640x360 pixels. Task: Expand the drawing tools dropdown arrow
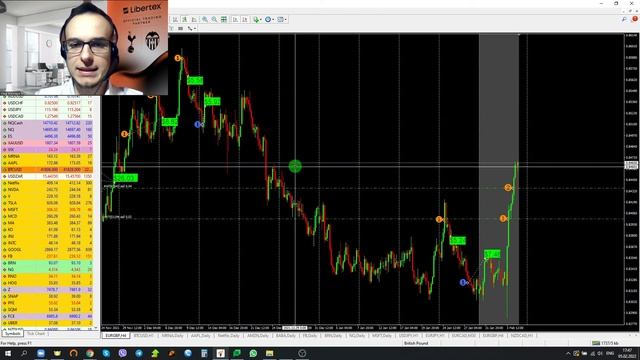click(195, 29)
